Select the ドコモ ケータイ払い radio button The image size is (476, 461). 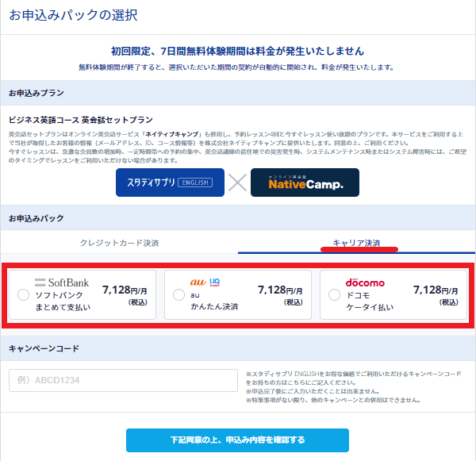[x=334, y=294]
